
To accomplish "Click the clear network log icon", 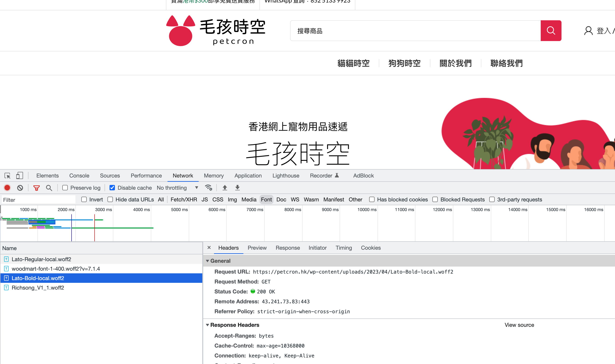I will click(20, 188).
